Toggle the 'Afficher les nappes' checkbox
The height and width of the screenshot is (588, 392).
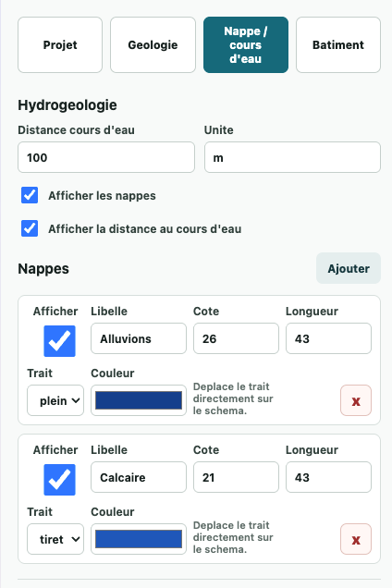30,195
